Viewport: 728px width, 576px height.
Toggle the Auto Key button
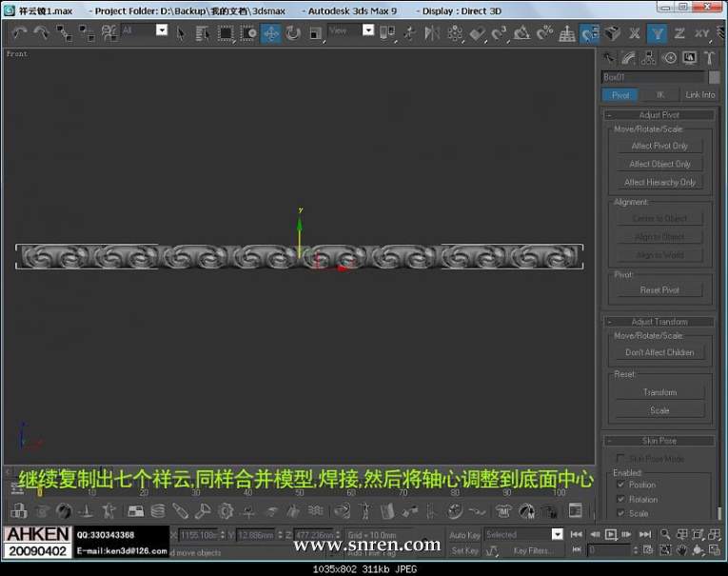464,535
